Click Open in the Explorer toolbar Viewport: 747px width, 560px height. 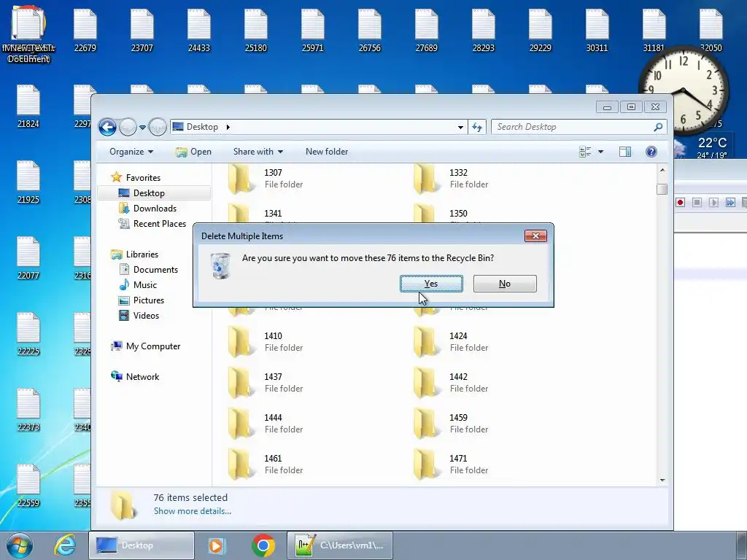(193, 152)
